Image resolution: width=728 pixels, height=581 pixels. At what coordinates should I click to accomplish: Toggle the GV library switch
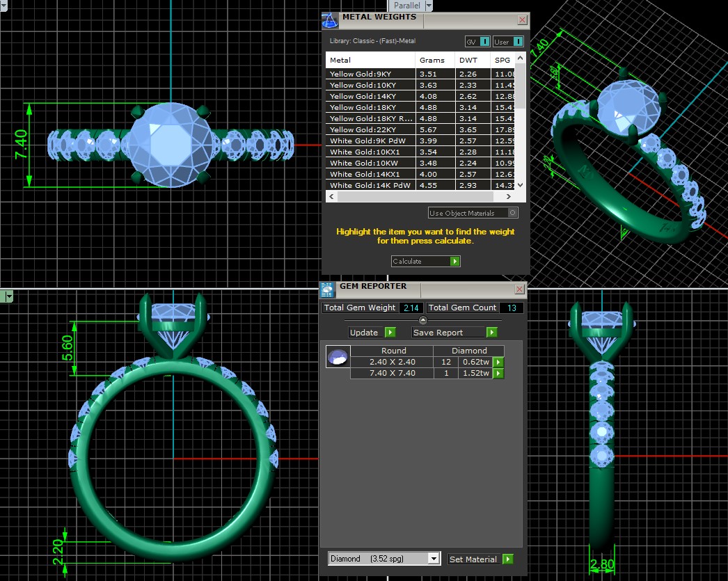pos(484,42)
